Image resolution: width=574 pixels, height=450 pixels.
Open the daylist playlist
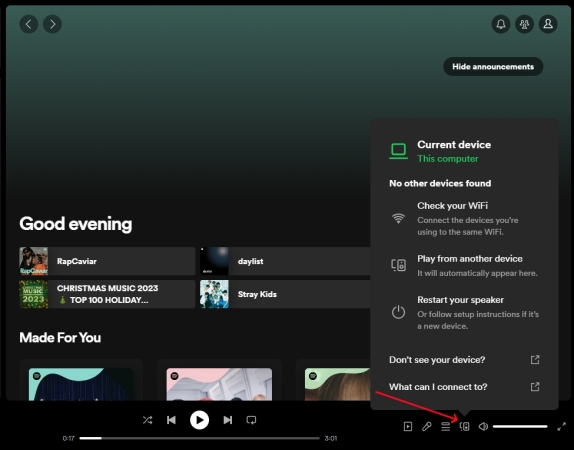pyautogui.click(x=285, y=261)
